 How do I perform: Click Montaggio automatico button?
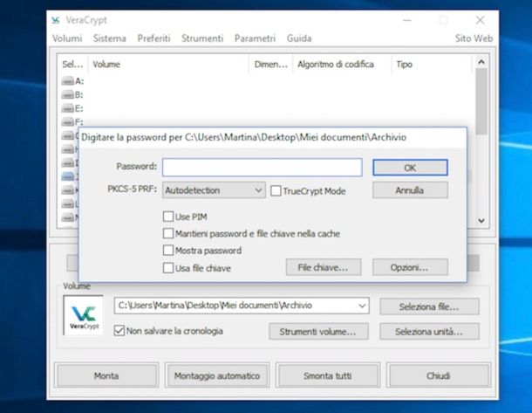(217, 375)
